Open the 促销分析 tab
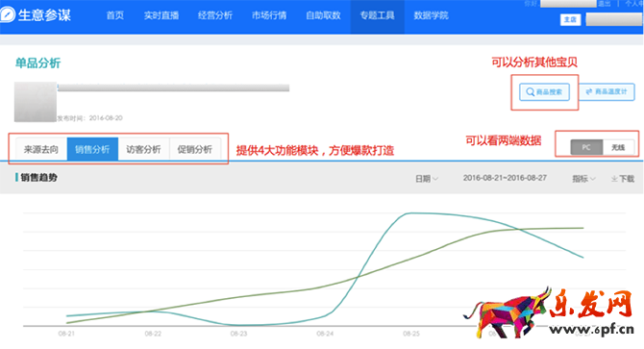This screenshot has width=644, height=349. [x=195, y=149]
